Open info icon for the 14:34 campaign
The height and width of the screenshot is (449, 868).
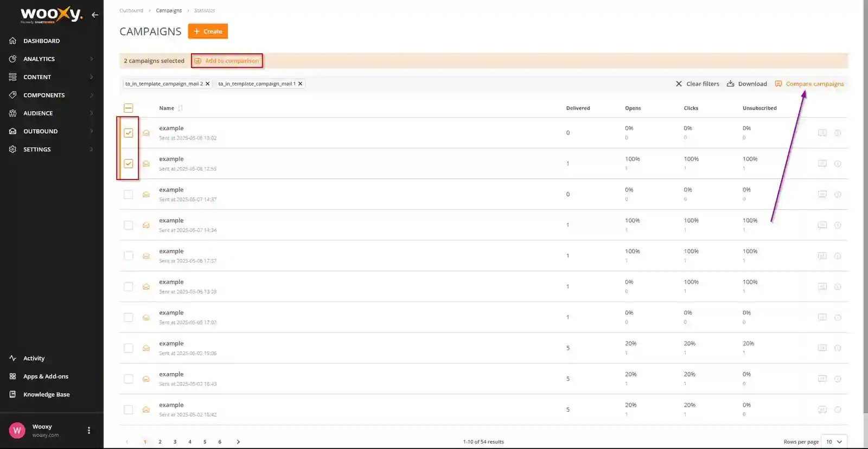(838, 225)
